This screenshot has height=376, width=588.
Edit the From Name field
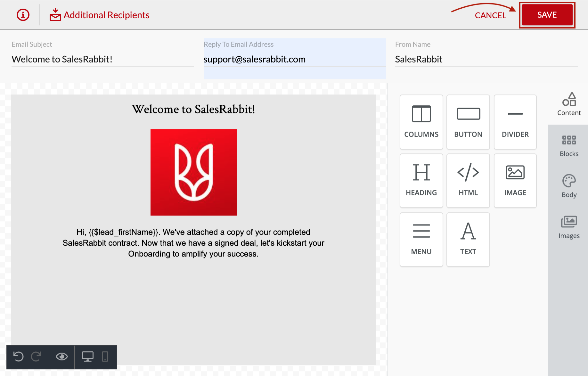pyautogui.click(x=486, y=59)
